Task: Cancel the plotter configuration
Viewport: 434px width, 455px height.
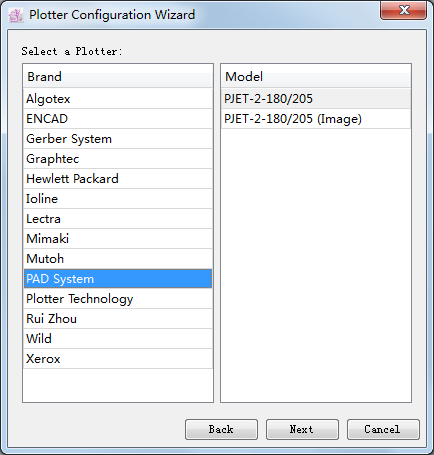Action: (x=383, y=429)
